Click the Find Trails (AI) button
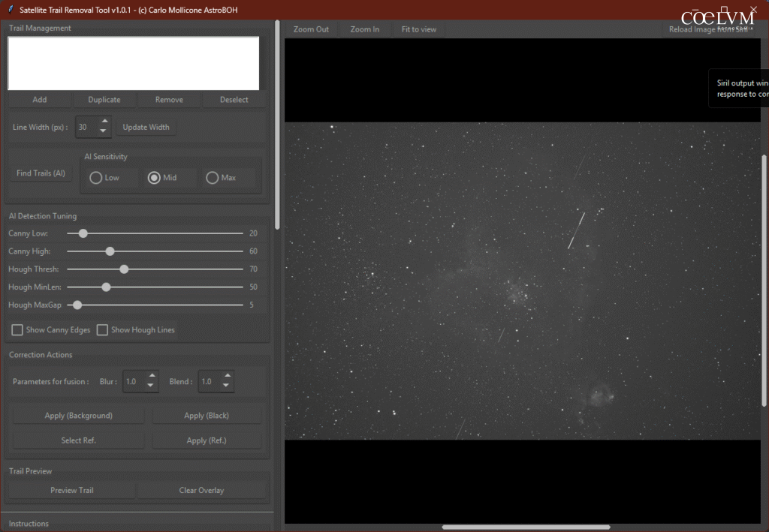 click(41, 173)
